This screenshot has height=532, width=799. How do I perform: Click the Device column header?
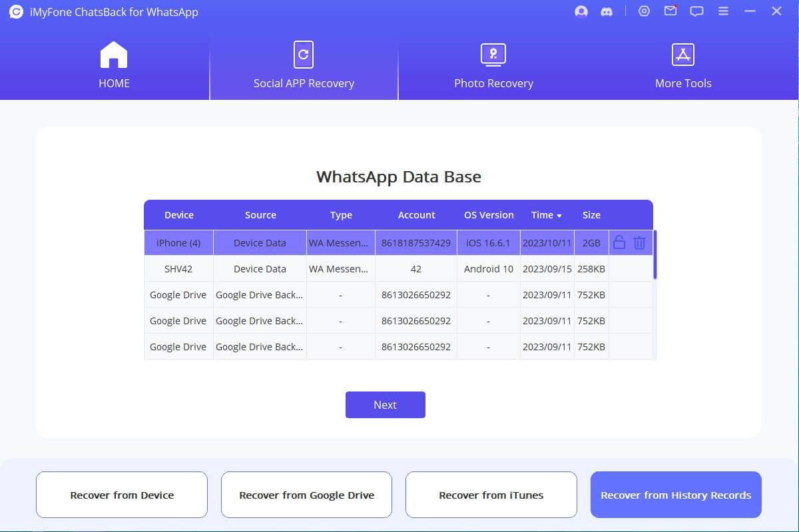(x=179, y=215)
